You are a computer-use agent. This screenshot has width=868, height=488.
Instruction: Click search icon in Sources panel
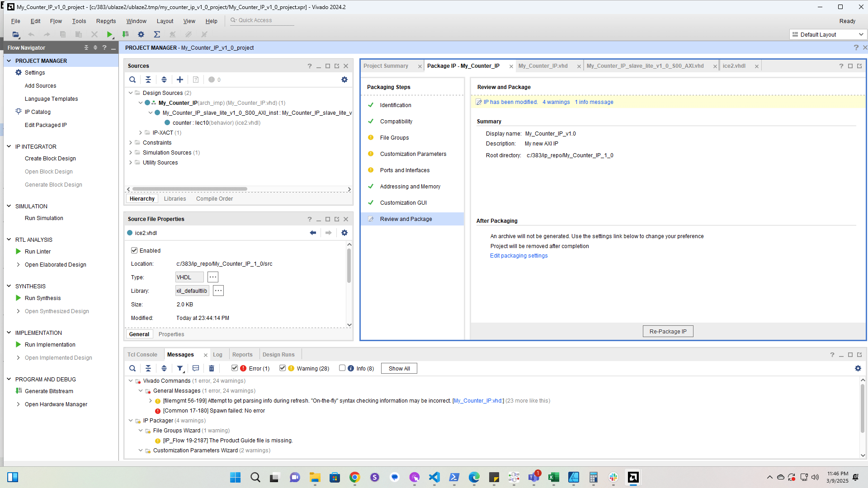click(x=132, y=80)
